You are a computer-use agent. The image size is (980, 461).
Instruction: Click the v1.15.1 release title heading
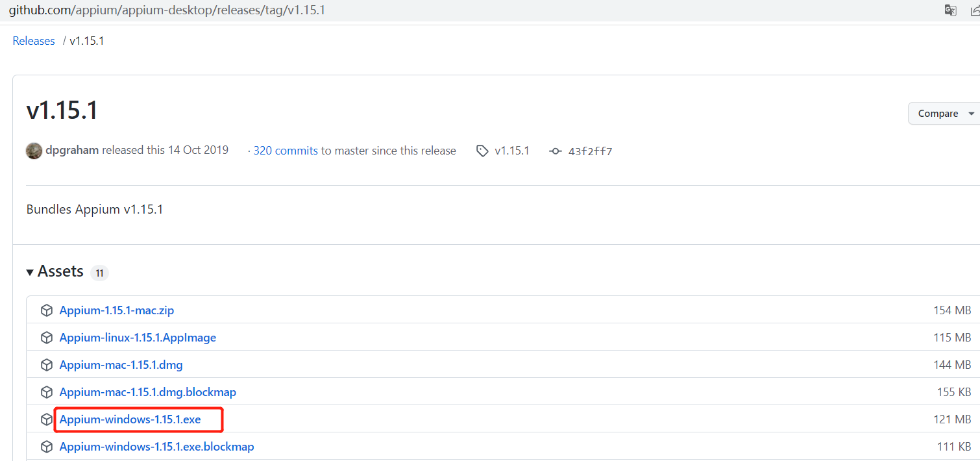pos(62,110)
